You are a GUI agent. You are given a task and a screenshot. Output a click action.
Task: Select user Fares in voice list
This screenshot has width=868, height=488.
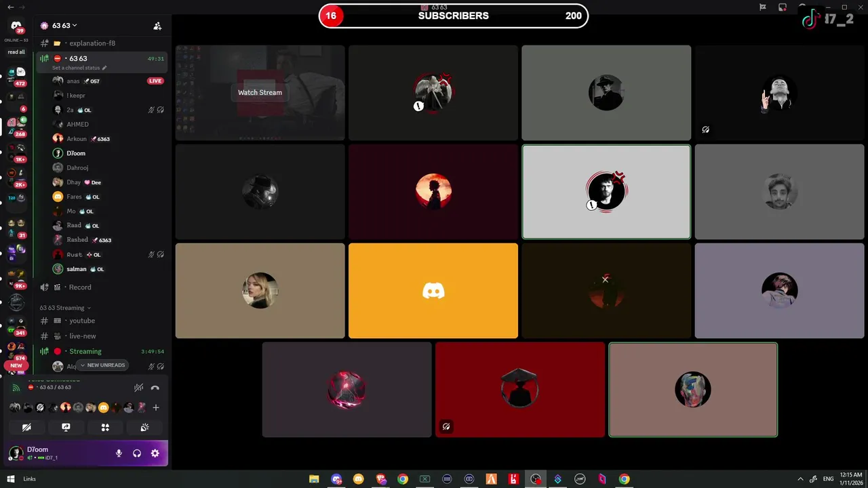pos(108,197)
